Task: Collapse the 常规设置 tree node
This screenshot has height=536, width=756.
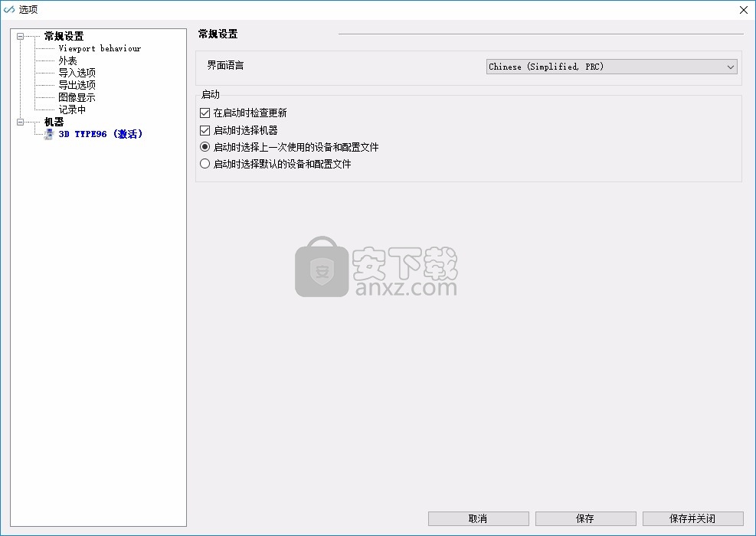Action: tap(20, 36)
